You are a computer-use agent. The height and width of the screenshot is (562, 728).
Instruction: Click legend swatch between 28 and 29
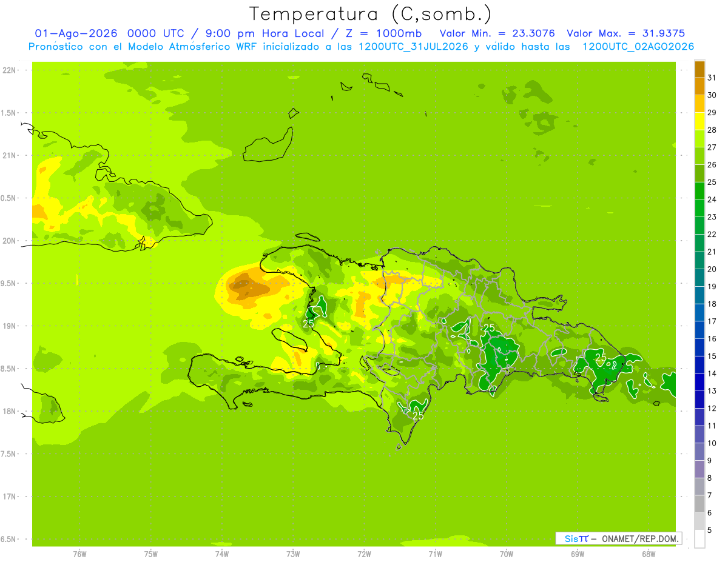[x=699, y=121]
